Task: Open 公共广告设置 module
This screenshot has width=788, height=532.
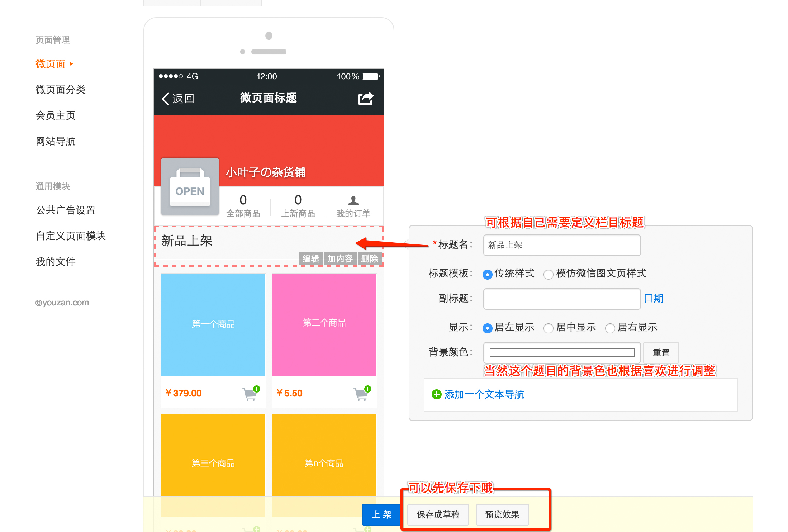Action: tap(66, 210)
